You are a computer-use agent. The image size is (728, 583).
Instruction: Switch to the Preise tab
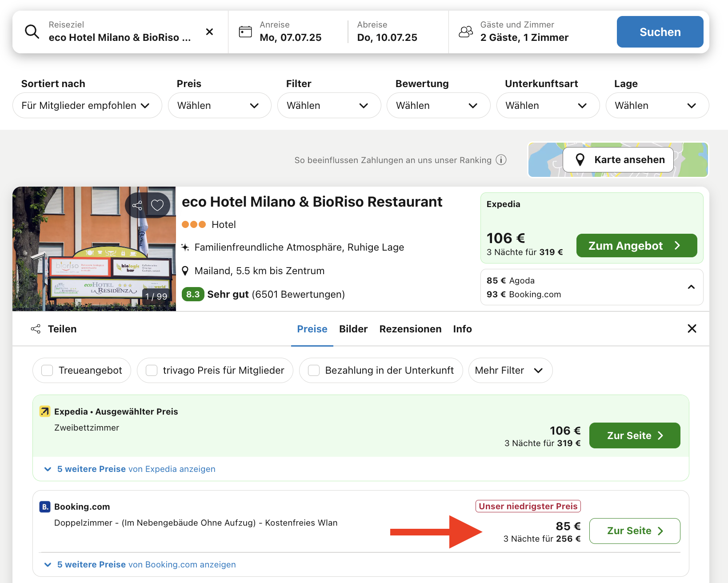(312, 329)
